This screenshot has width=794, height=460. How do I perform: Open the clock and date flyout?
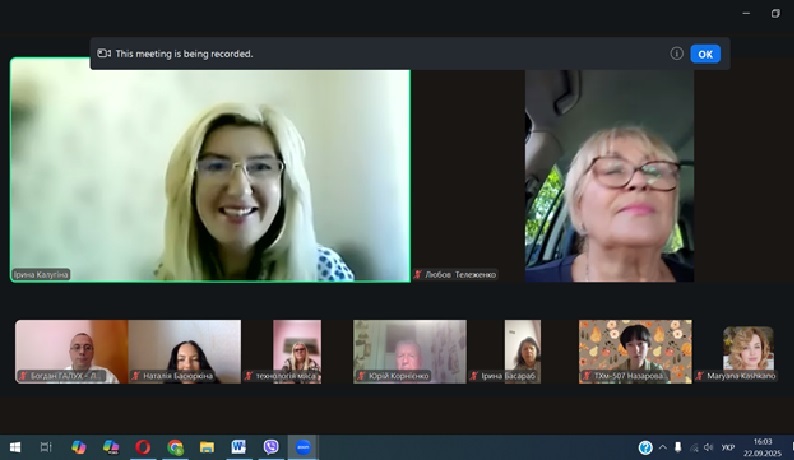(763, 447)
